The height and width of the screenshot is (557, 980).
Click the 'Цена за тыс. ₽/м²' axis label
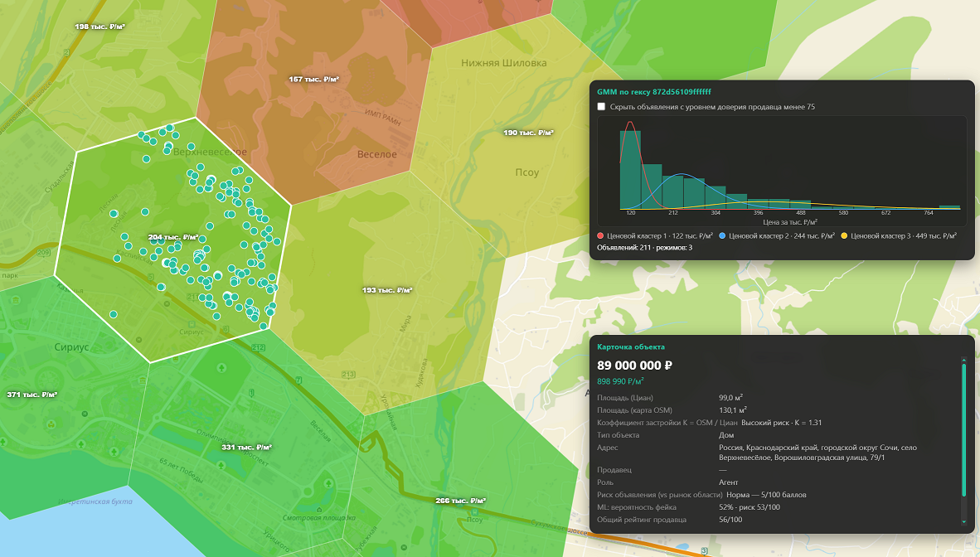coord(790,222)
